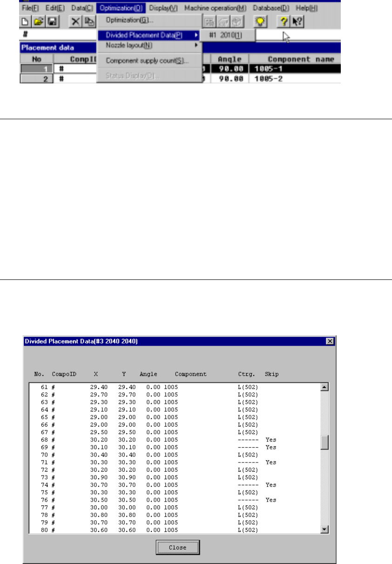Screen dimensions: 392x564
Task: Select row 2 header in Placement data
Action: 37,79
